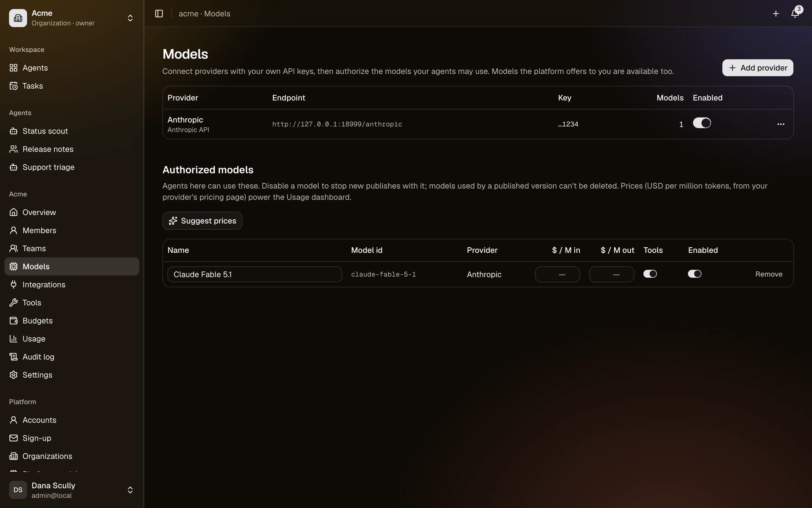
Task: Click the Authorized models heading
Action: (208, 170)
